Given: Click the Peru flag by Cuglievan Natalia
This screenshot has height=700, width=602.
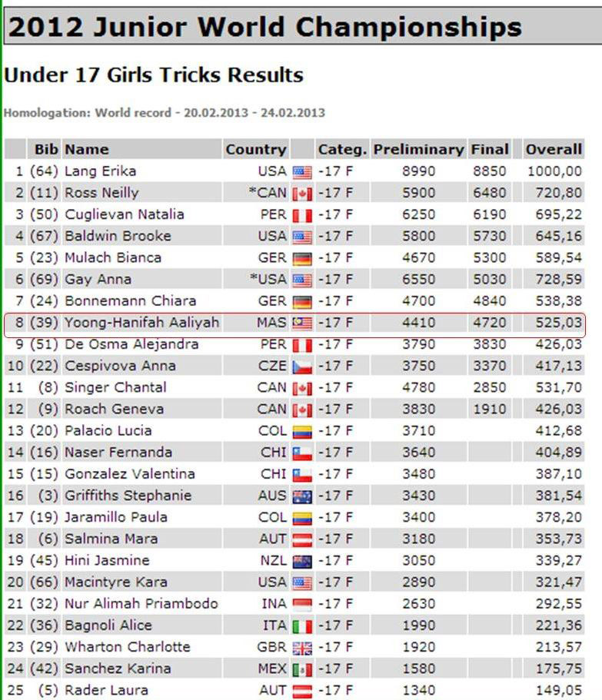Looking at the screenshot, I should 302,215.
